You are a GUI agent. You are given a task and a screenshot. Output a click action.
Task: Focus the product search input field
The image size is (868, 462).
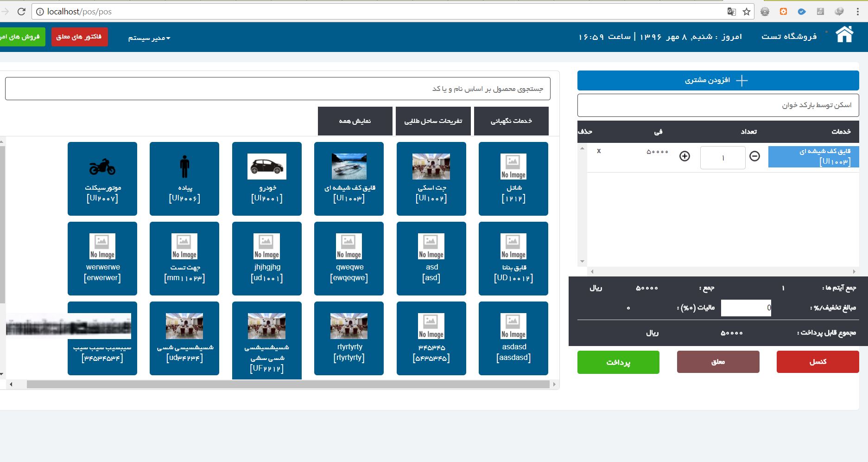pos(278,89)
